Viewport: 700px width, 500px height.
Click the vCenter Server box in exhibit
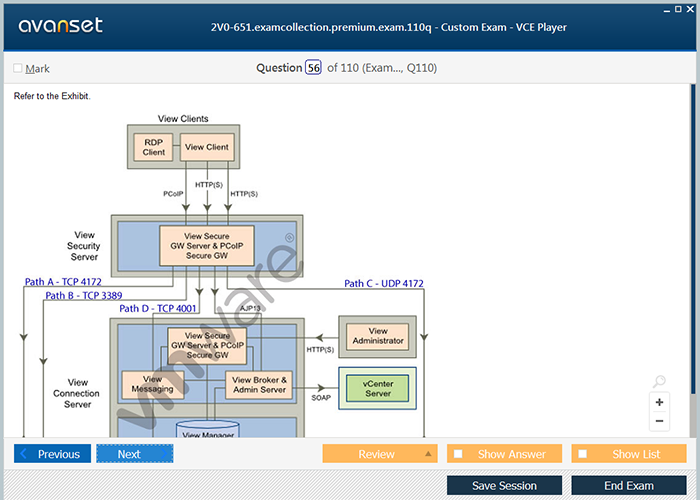(x=378, y=388)
